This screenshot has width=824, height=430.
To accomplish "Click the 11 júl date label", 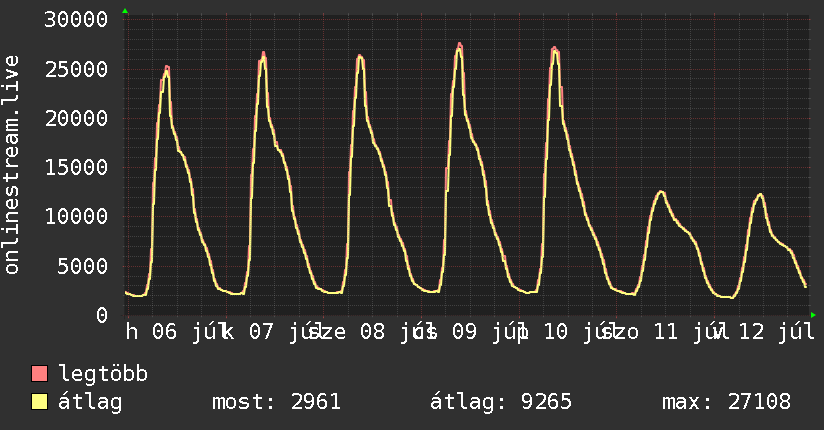I will click(691, 332).
